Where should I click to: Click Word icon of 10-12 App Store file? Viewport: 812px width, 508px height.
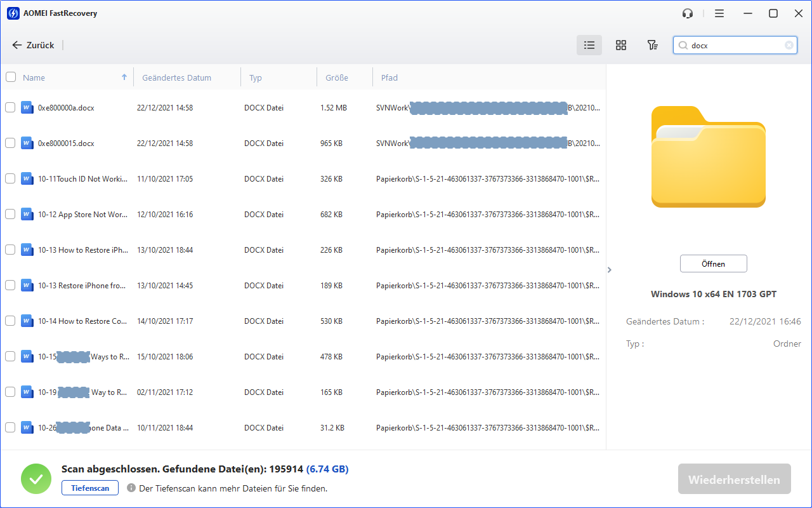coord(27,215)
